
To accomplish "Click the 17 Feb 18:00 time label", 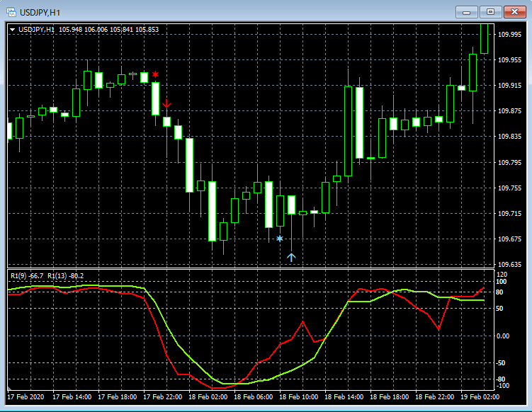I will [x=118, y=396].
